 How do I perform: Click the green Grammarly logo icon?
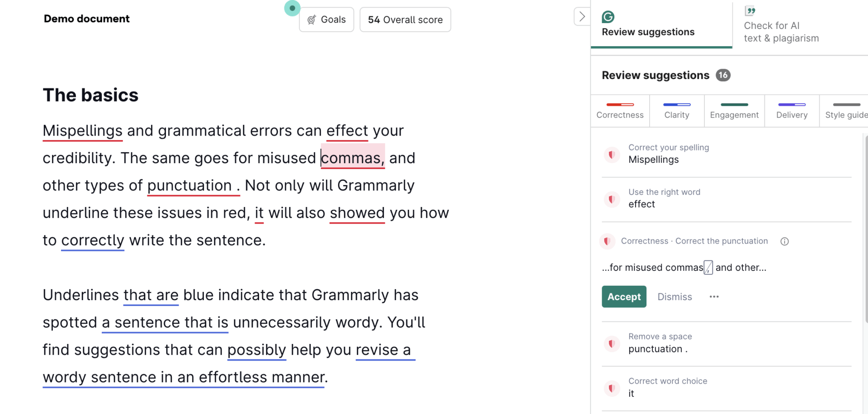(608, 16)
